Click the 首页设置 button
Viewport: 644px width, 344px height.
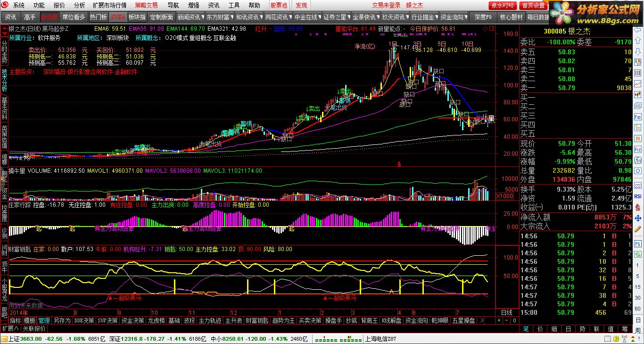pyautogui.click(x=534, y=6)
